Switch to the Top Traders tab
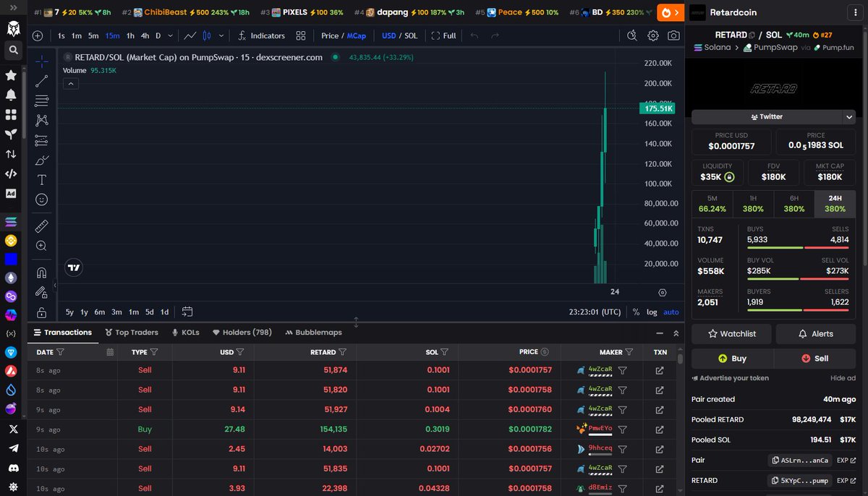The image size is (868, 496). click(132, 333)
